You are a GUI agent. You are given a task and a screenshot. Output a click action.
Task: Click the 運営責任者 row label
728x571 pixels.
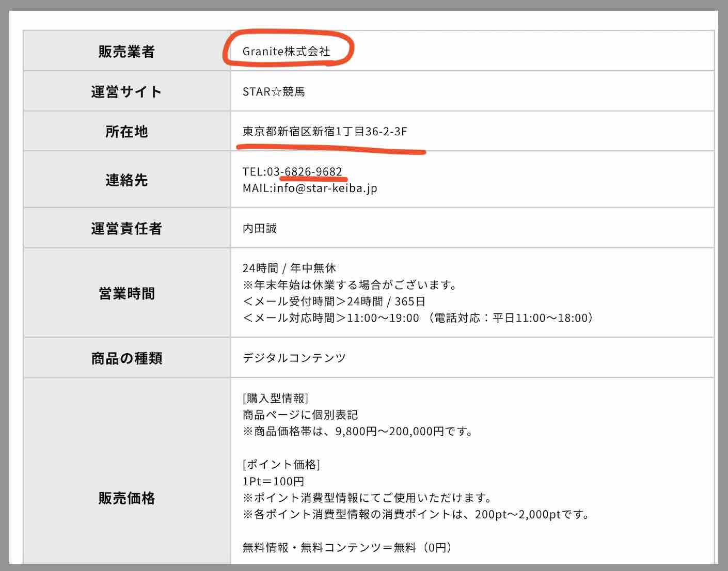point(126,228)
